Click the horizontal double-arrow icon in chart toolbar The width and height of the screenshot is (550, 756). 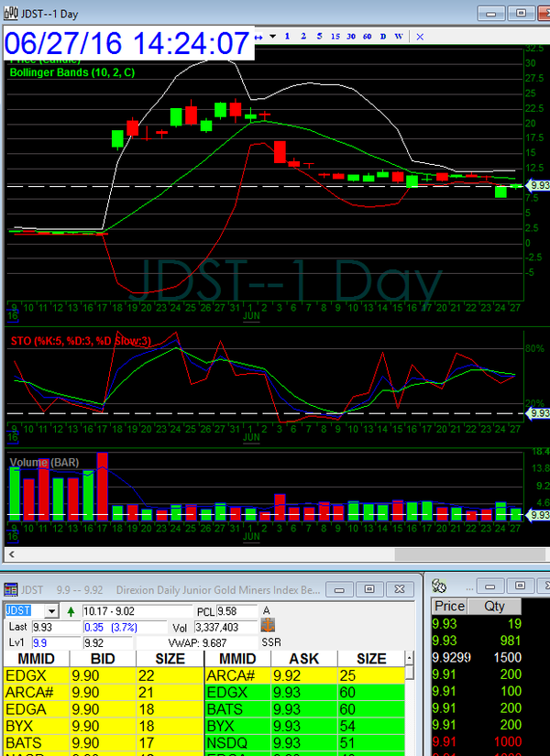(x=258, y=37)
